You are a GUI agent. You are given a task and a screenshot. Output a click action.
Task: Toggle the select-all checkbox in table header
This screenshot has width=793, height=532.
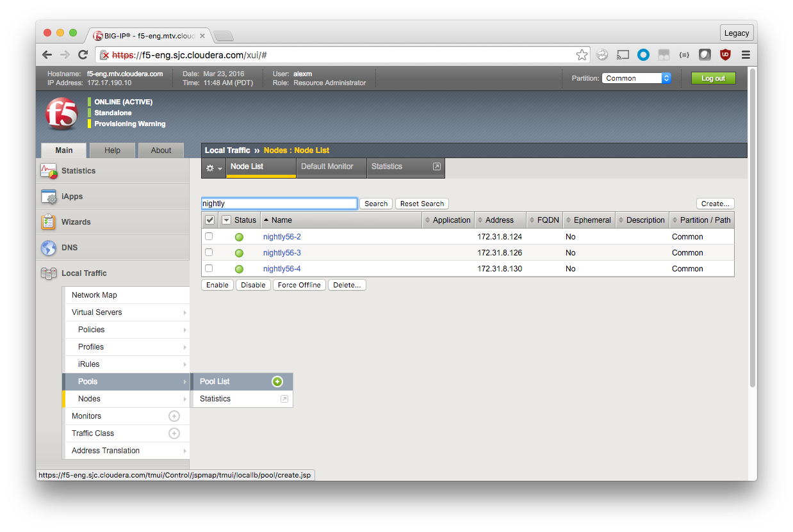tap(209, 220)
